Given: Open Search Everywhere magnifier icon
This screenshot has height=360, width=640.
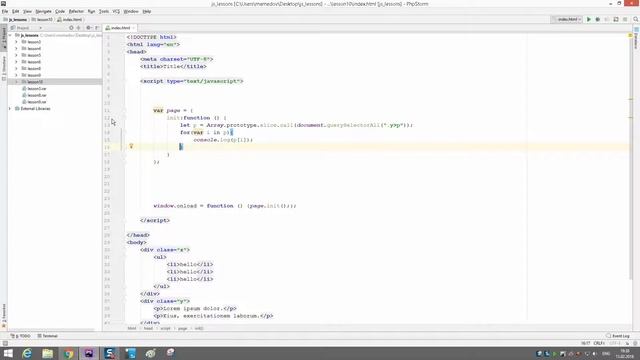Looking at the screenshot, I should click(636, 19).
